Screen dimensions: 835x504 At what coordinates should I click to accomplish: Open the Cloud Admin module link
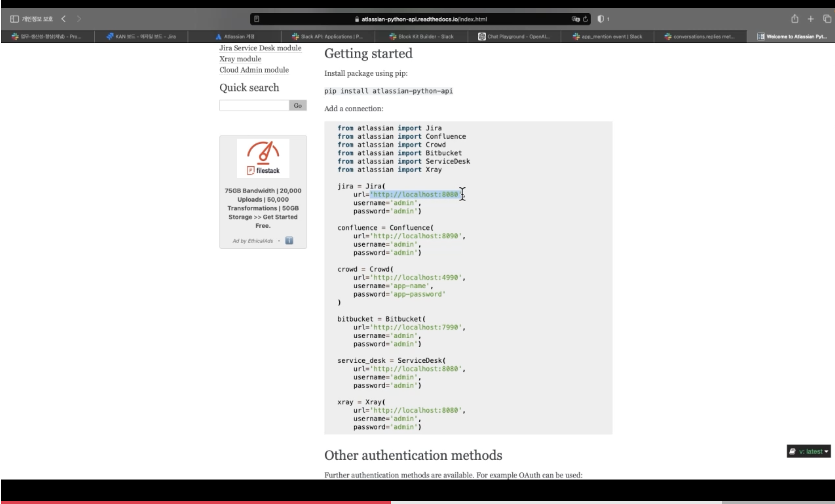(254, 69)
